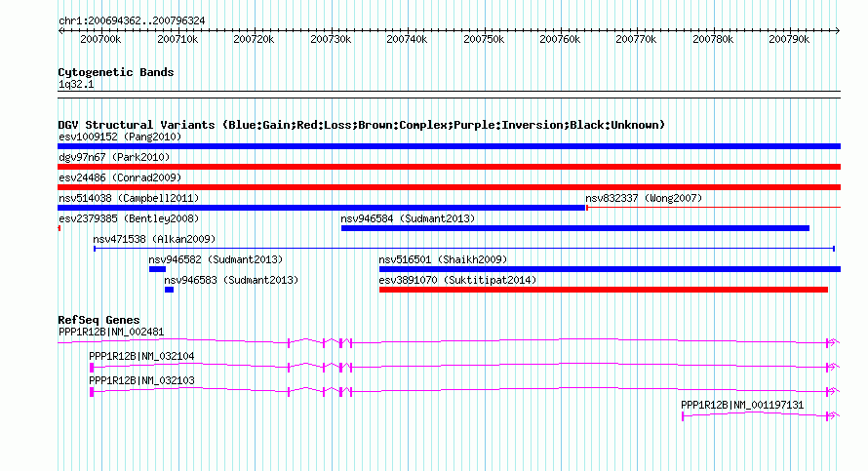Image resolution: width=868 pixels, height=471 pixels.
Task: Click the 200770k ruler position label
Action: coord(637,39)
